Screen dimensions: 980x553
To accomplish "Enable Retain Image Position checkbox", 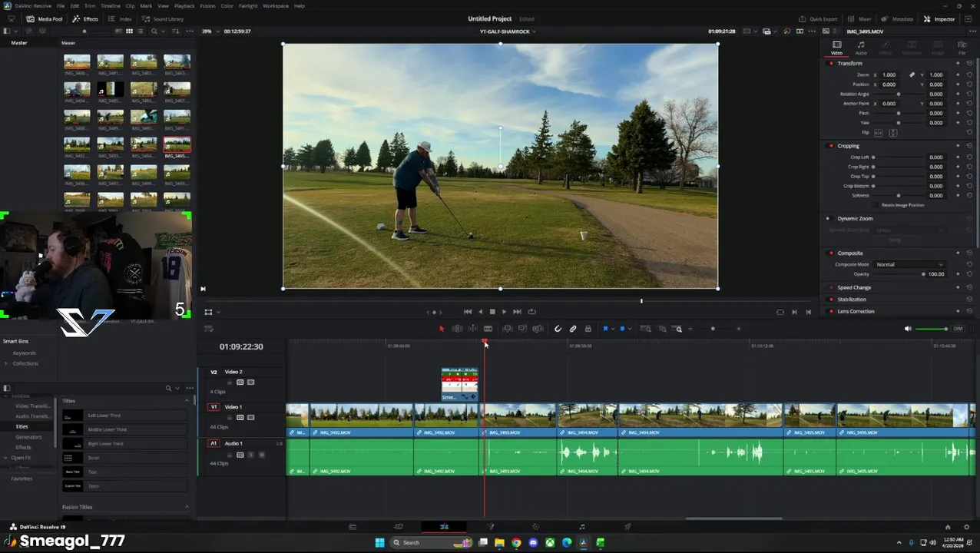I will pyautogui.click(x=878, y=205).
